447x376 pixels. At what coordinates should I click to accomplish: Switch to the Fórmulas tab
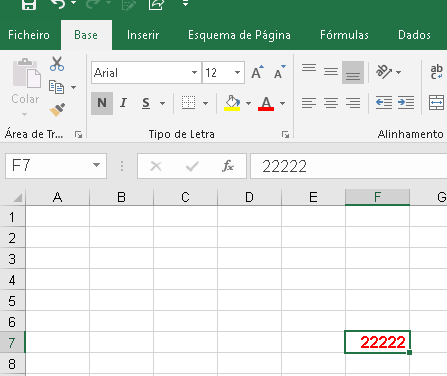pyautogui.click(x=344, y=35)
